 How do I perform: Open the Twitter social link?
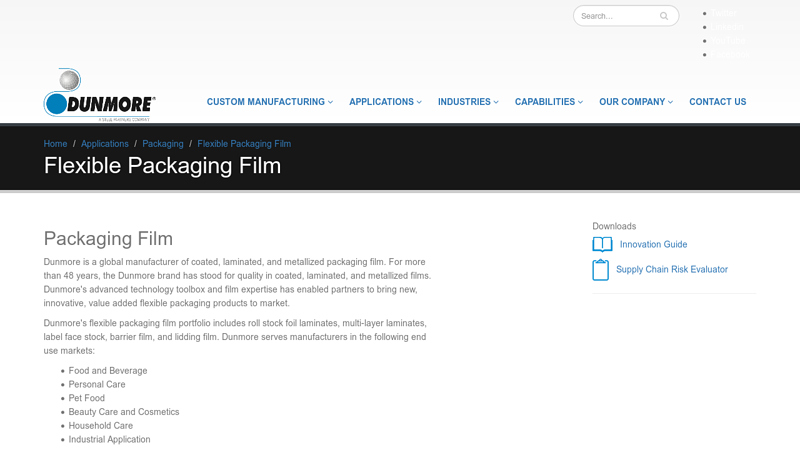[723, 13]
